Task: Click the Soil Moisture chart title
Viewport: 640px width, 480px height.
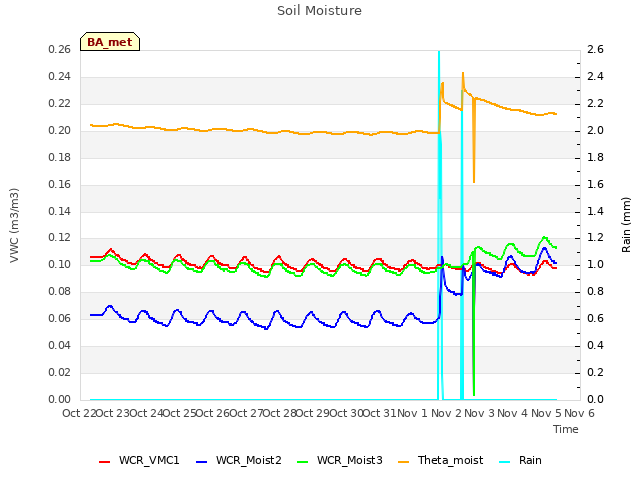Action: pyautogui.click(x=320, y=11)
